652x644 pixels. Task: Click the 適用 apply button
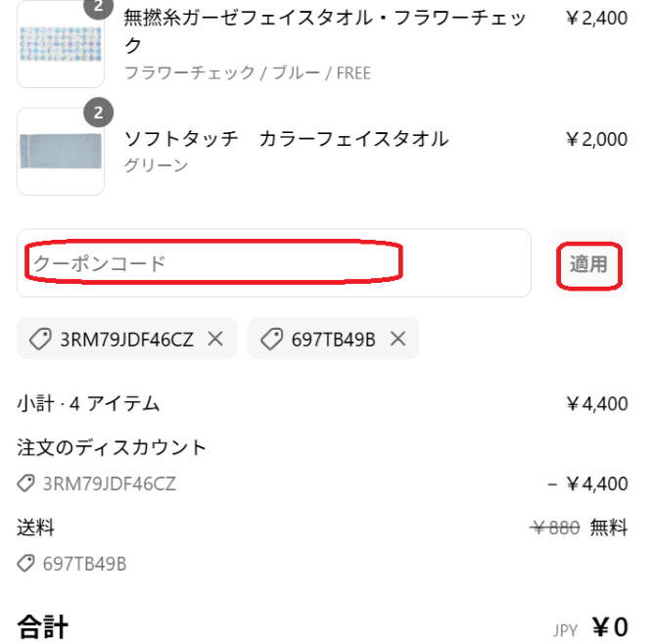(588, 263)
